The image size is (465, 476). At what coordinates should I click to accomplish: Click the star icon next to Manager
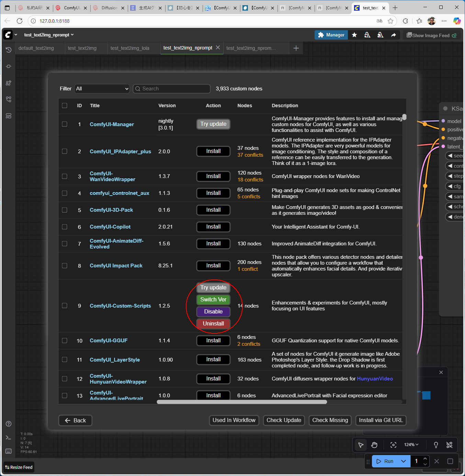(354, 35)
